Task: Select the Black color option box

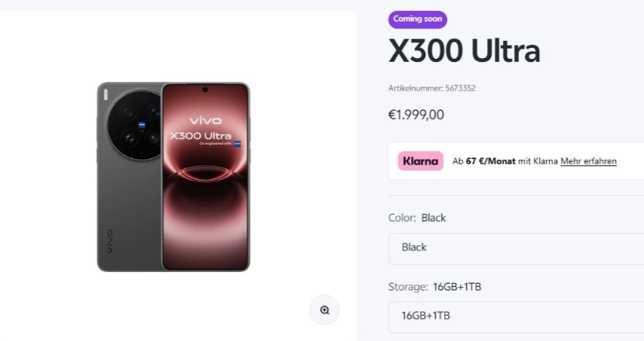Action: [x=516, y=248]
